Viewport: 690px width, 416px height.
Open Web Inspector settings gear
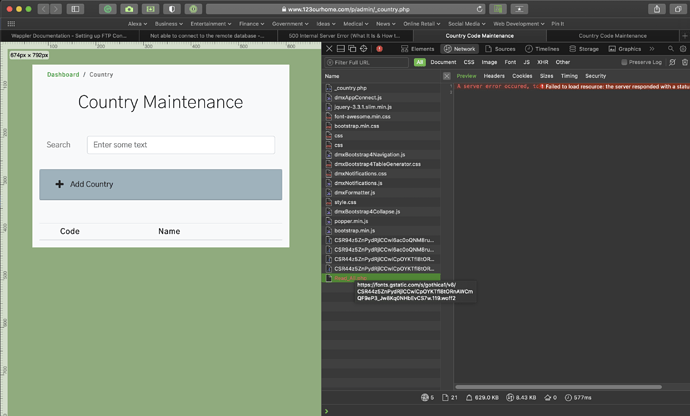683,49
